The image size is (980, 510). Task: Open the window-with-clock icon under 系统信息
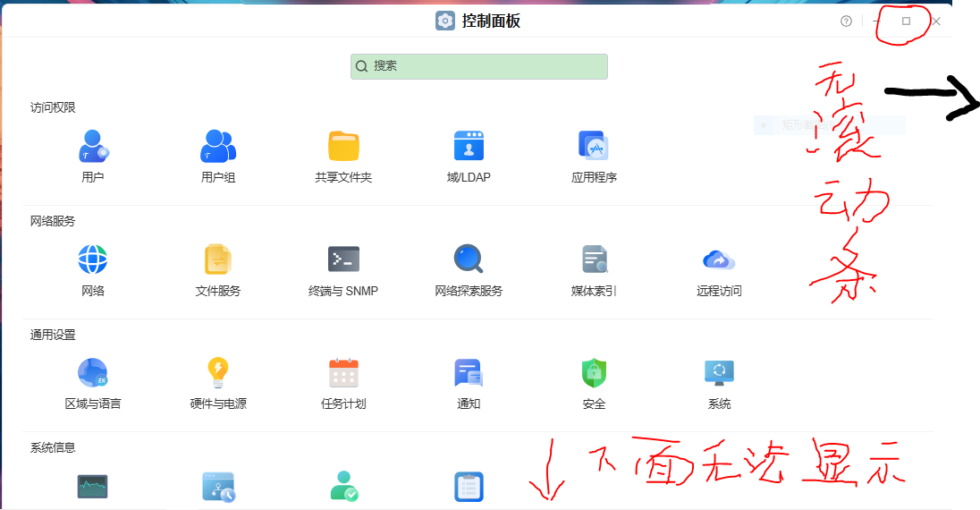(x=218, y=487)
